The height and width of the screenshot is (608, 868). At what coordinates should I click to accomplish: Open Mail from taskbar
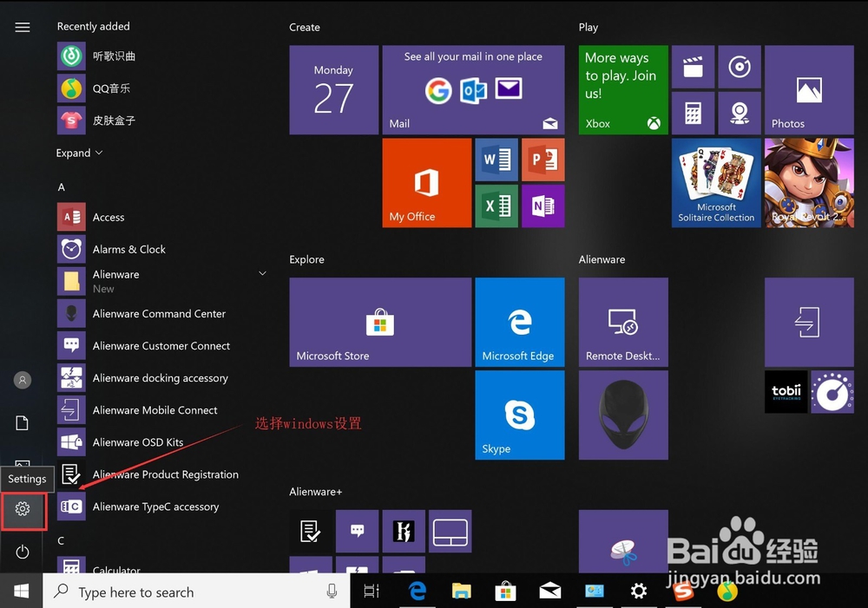549,592
